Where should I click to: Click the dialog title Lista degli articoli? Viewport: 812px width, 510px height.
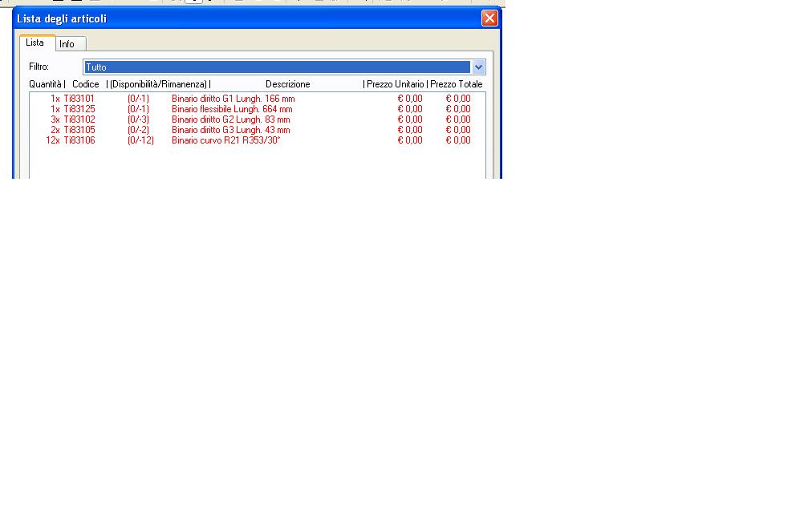coord(62,18)
